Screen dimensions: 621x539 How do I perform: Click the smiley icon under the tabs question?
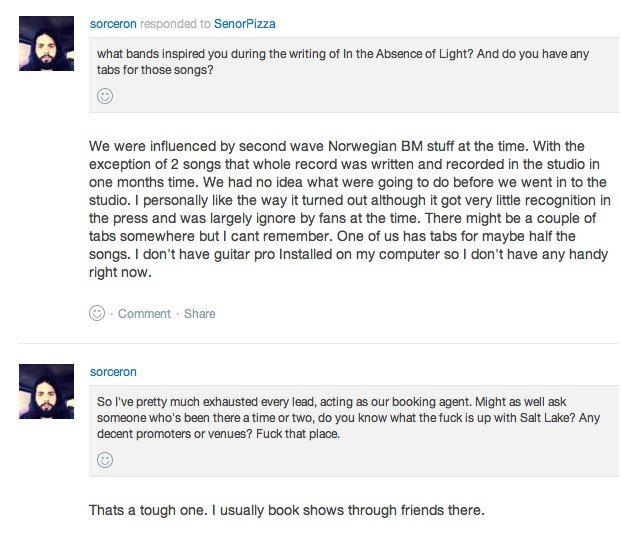click(104, 96)
